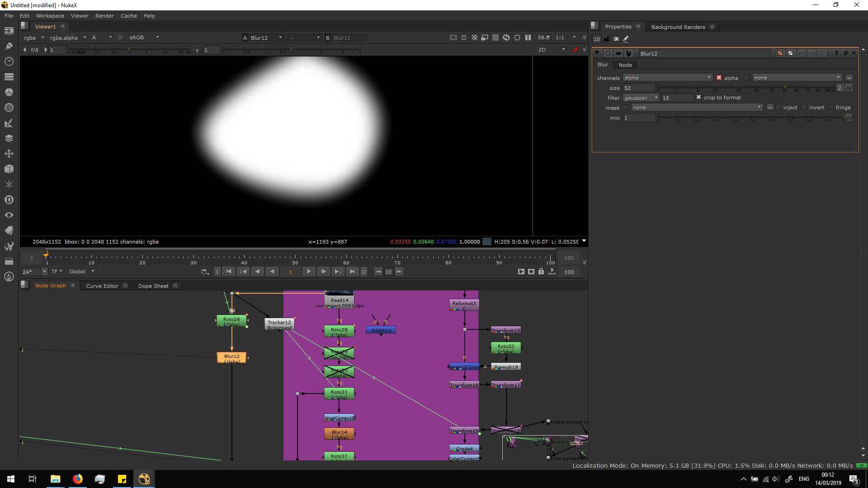Image resolution: width=868 pixels, height=488 pixels.
Task: Open the Transform nodes menu icon
Action: 9,154
